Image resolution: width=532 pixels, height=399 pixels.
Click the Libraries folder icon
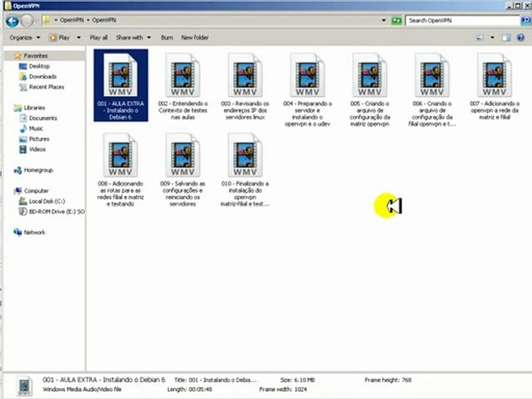[x=18, y=108]
